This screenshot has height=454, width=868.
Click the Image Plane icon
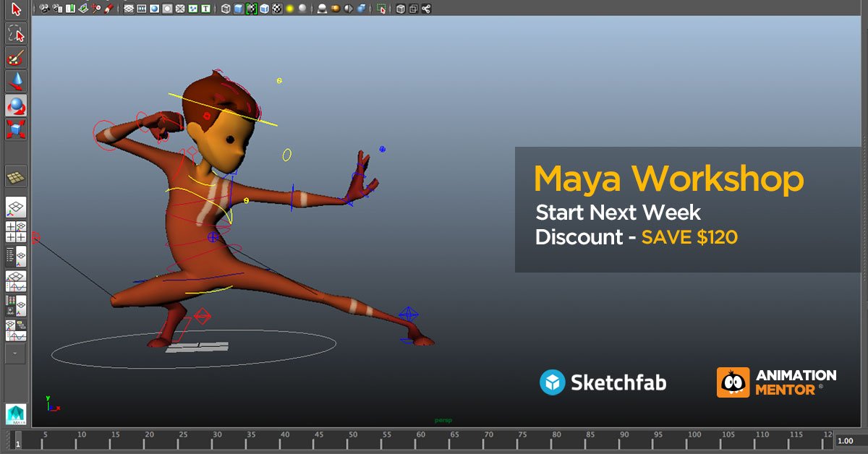pyautogui.click(x=83, y=9)
